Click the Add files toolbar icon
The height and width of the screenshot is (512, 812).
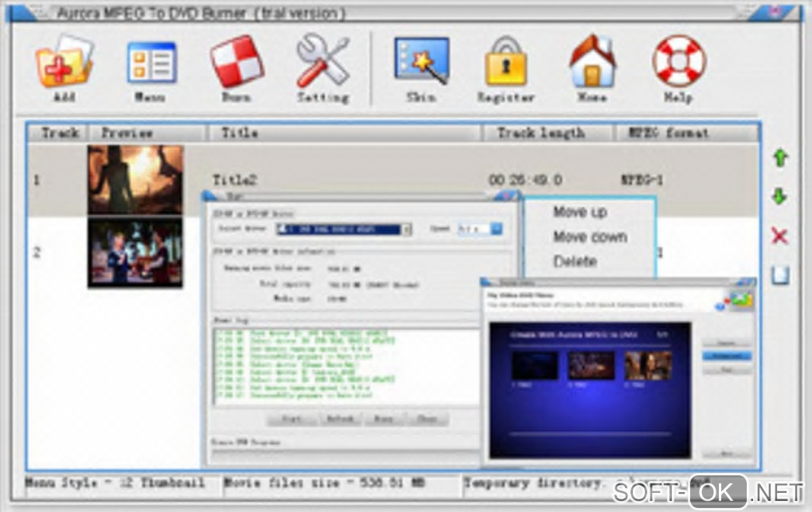click(x=64, y=61)
